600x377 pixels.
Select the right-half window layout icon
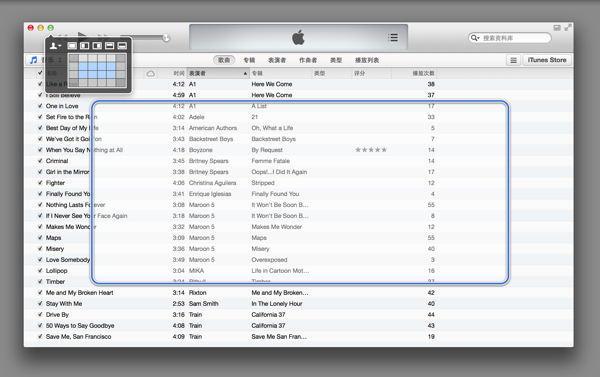coord(97,46)
